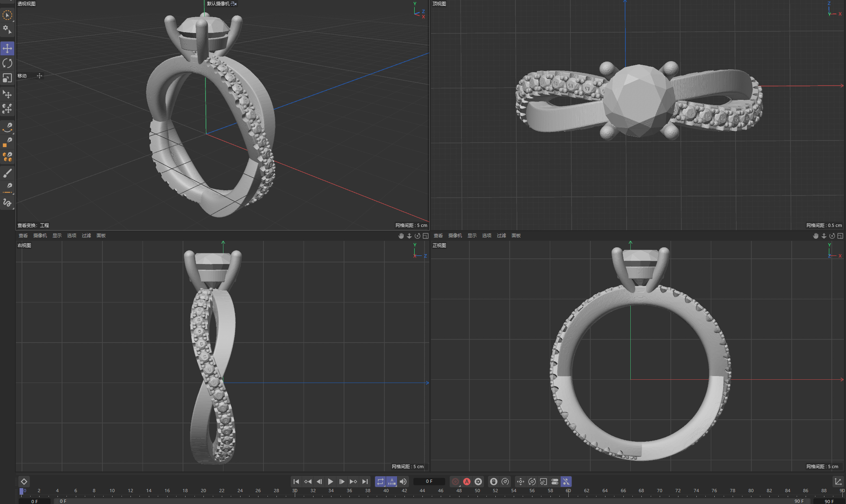Disable point level animation recording

(x=567, y=481)
